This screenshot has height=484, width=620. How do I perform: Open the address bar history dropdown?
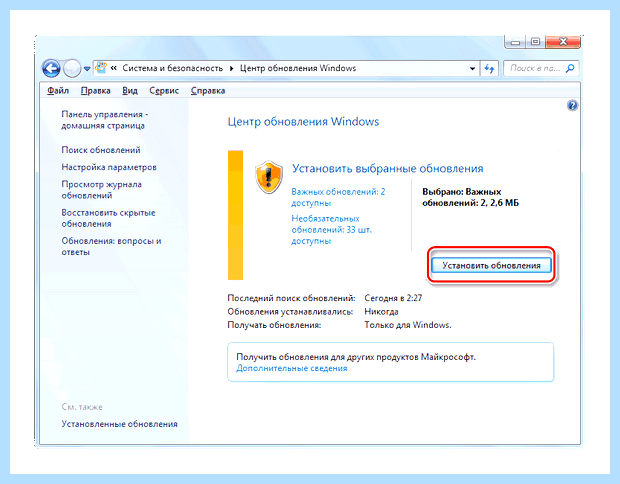(x=472, y=68)
